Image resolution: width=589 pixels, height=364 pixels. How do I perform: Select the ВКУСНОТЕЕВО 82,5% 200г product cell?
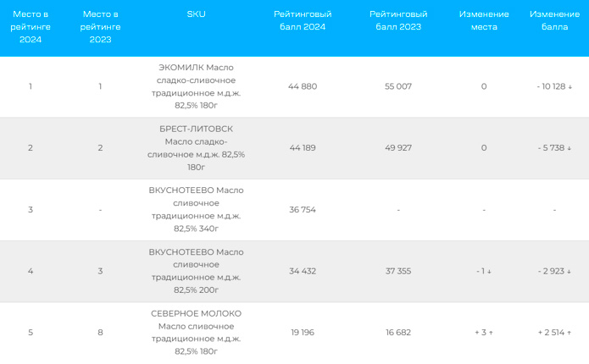pyautogui.click(x=196, y=271)
